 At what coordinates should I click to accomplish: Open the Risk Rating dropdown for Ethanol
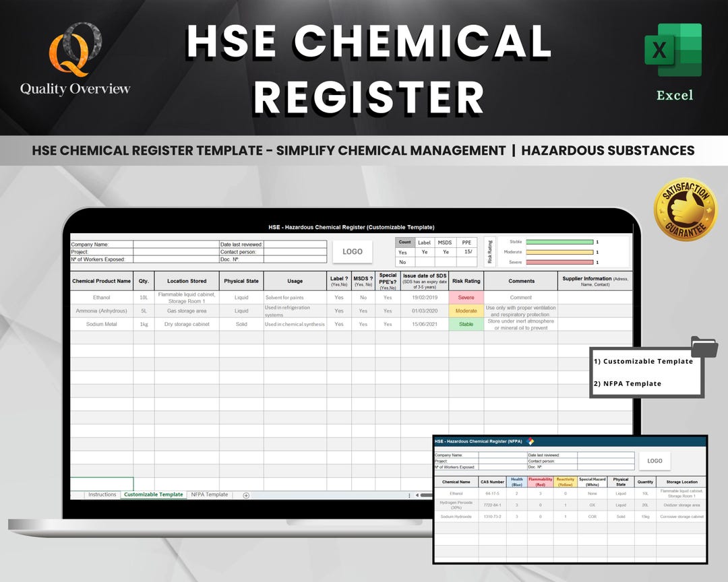tap(466, 297)
